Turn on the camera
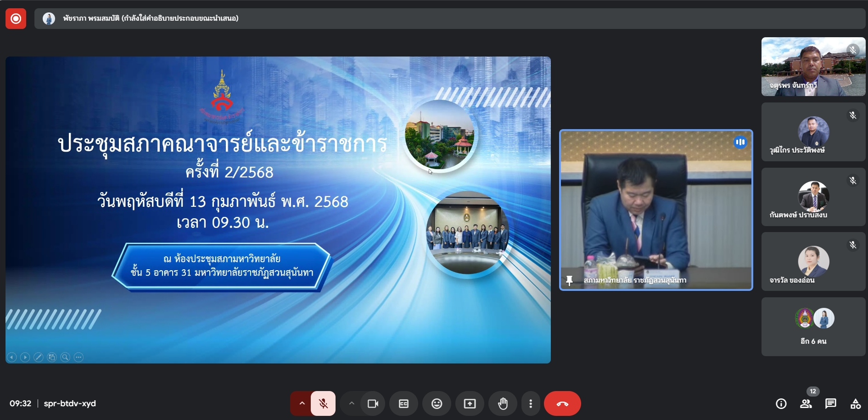 point(373,403)
